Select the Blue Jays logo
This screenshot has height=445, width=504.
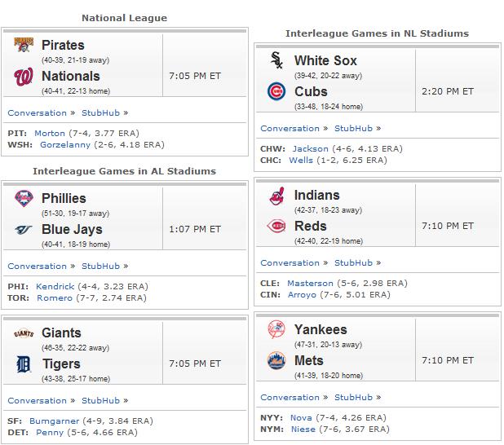[x=24, y=229]
